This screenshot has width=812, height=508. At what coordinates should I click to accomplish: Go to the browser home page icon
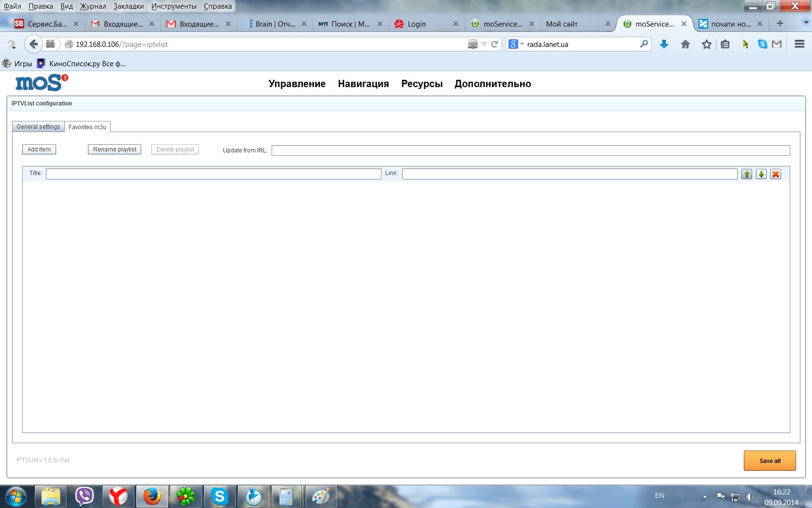(685, 45)
